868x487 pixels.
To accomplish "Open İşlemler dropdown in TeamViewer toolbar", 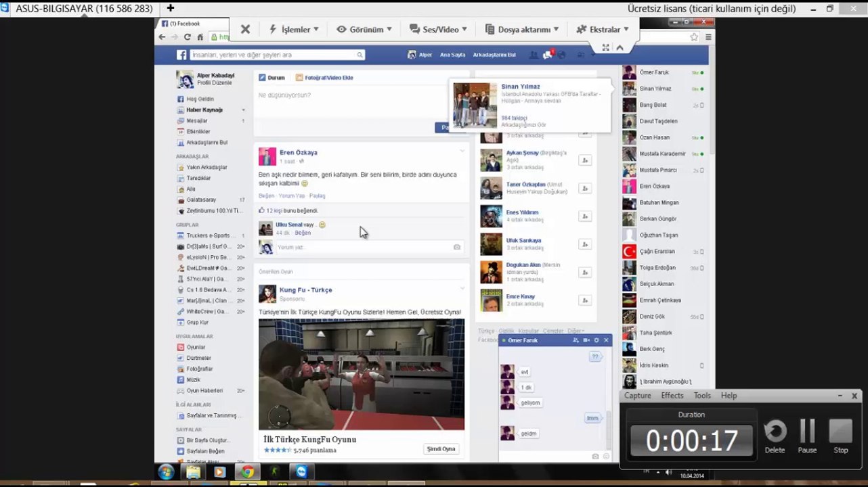I will pos(294,29).
